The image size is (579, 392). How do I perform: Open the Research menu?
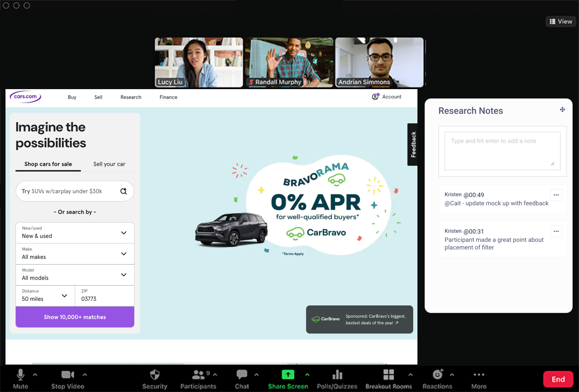tap(131, 97)
